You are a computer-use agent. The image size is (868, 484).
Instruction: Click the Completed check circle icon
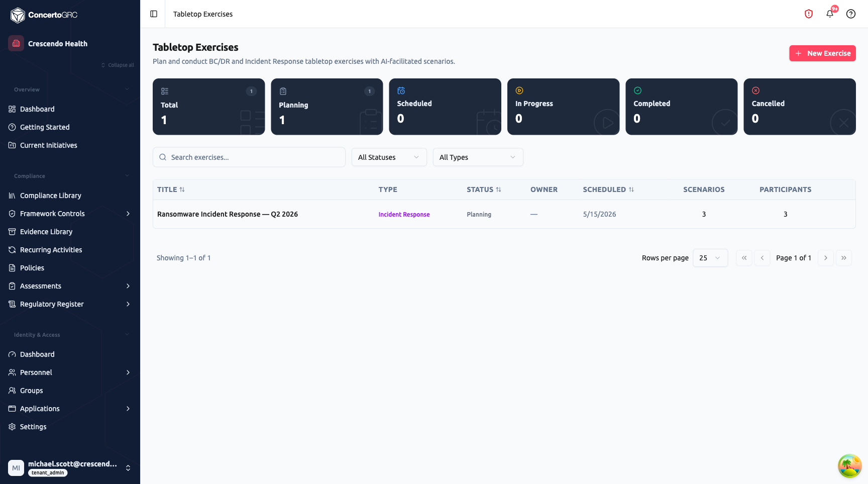[x=637, y=90]
